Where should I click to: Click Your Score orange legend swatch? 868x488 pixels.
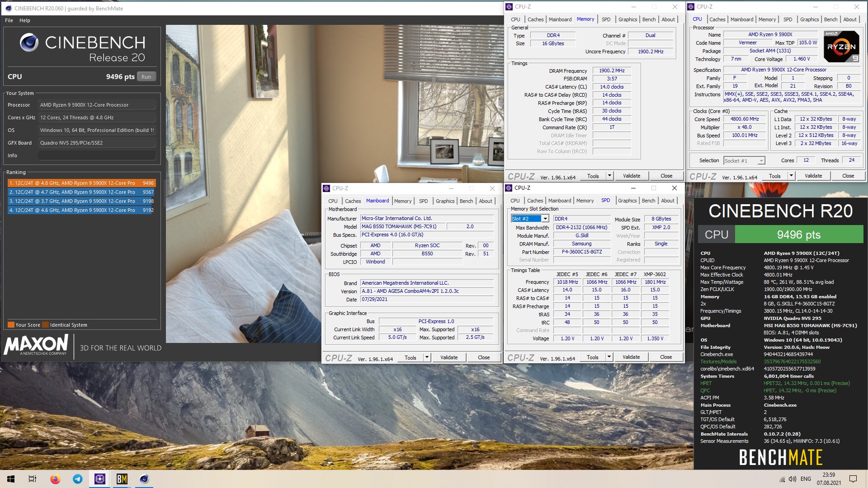click(x=11, y=325)
